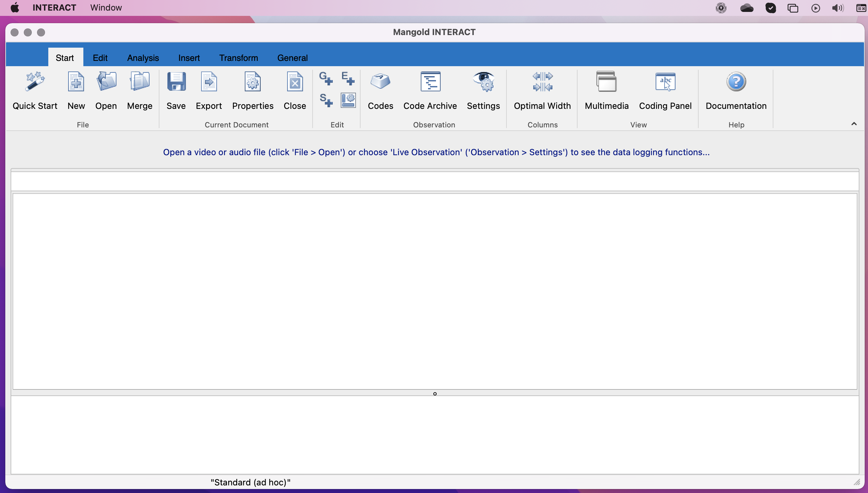Image resolution: width=868 pixels, height=493 pixels.
Task: Open Observation Settings
Action: pyautogui.click(x=483, y=91)
